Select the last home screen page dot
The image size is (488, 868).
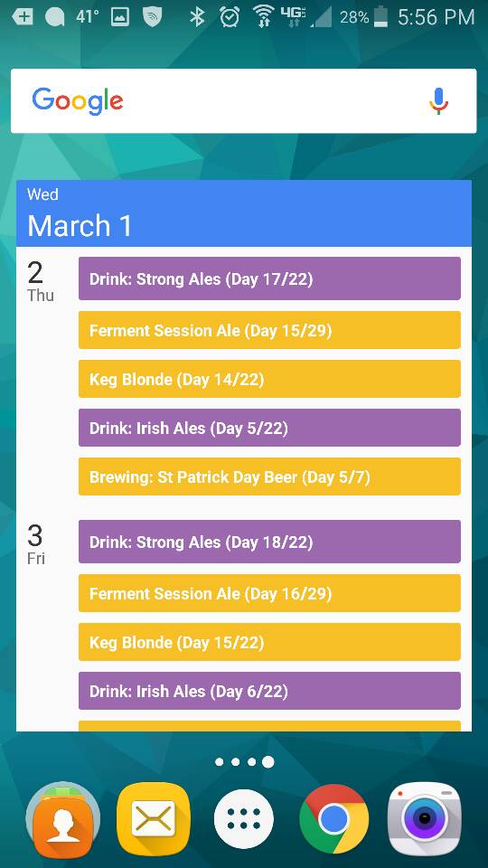point(267,761)
